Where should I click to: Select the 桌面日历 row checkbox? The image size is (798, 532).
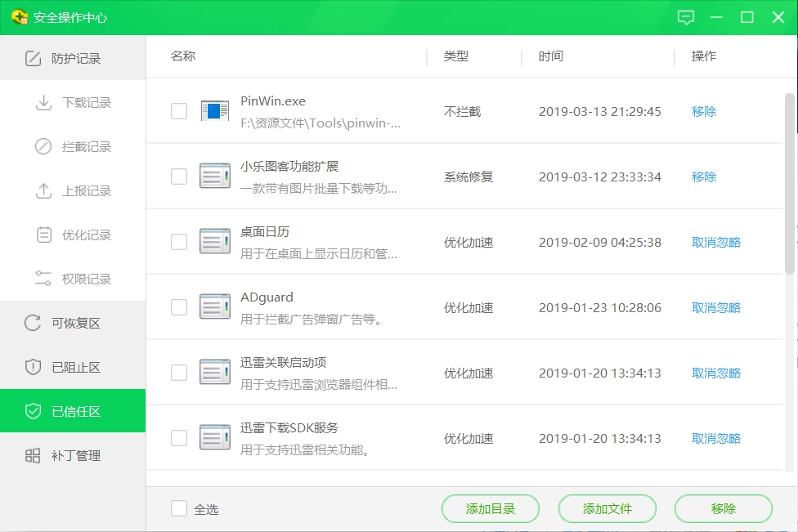pyautogui.click(x=179, y=242)
